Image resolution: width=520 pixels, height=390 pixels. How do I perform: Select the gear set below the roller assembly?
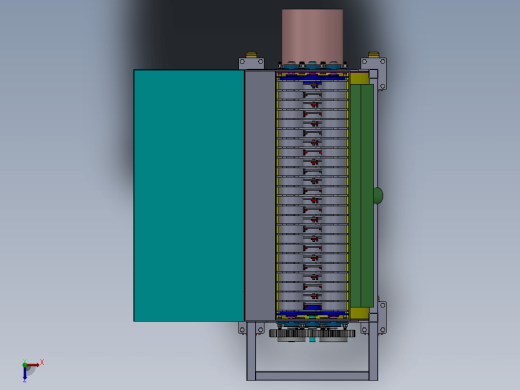(312, 334)
